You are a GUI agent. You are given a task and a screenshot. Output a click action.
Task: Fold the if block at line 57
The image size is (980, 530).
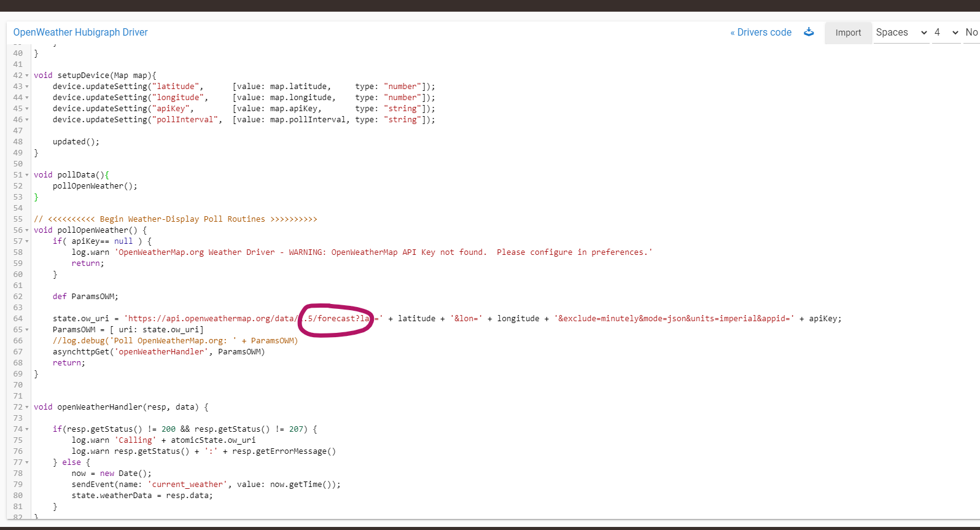(27, 241)
